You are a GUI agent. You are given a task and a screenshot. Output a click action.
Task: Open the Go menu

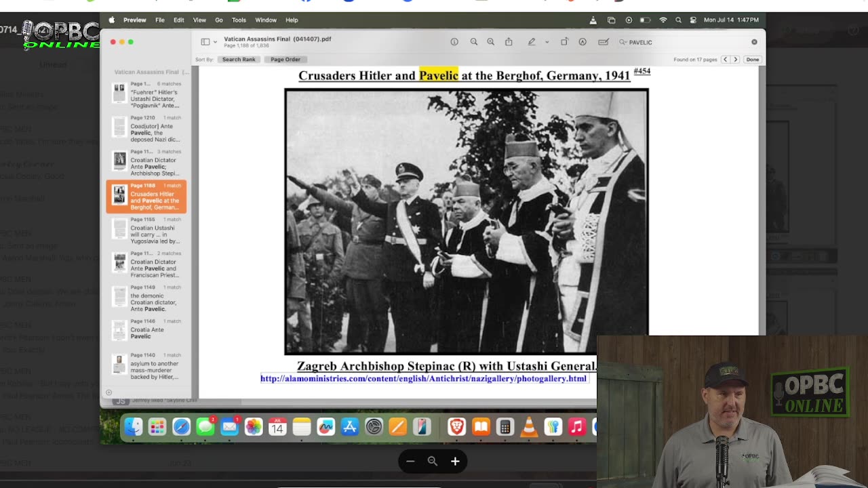point(219,20)
